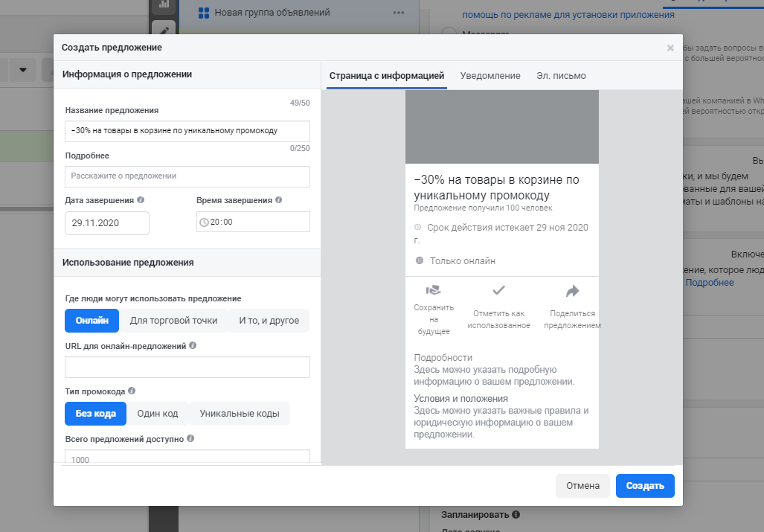Click info icon beside 'Всего предложений доступно'
764x532 pixels.
[190, 439]
